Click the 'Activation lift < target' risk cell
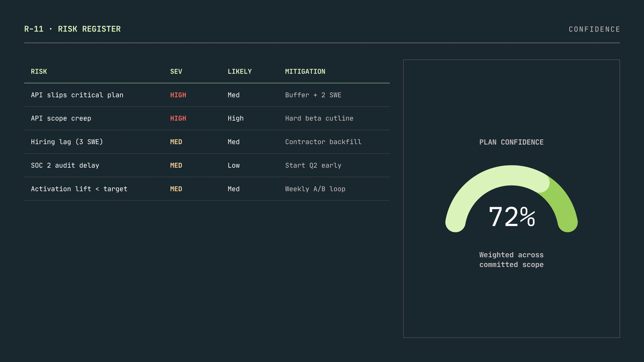This screenshot has height=362, width=644. pyautogui.click(x=79, y=189)
